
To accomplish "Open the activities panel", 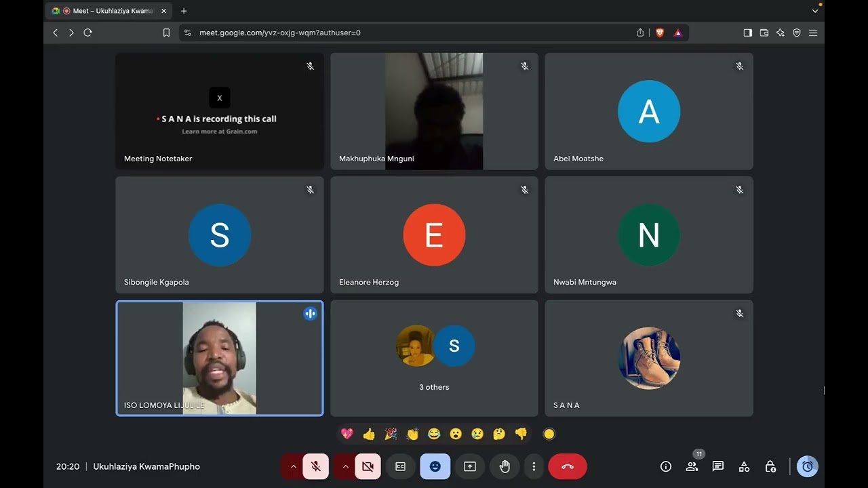I will [744, 466].
